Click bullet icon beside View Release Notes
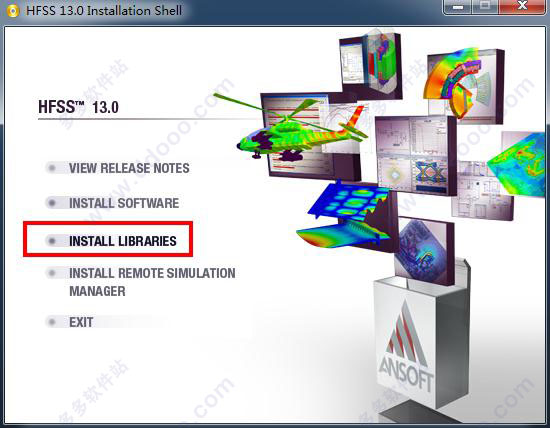Viewport: 550px width, 428px height. click(52, 168)
